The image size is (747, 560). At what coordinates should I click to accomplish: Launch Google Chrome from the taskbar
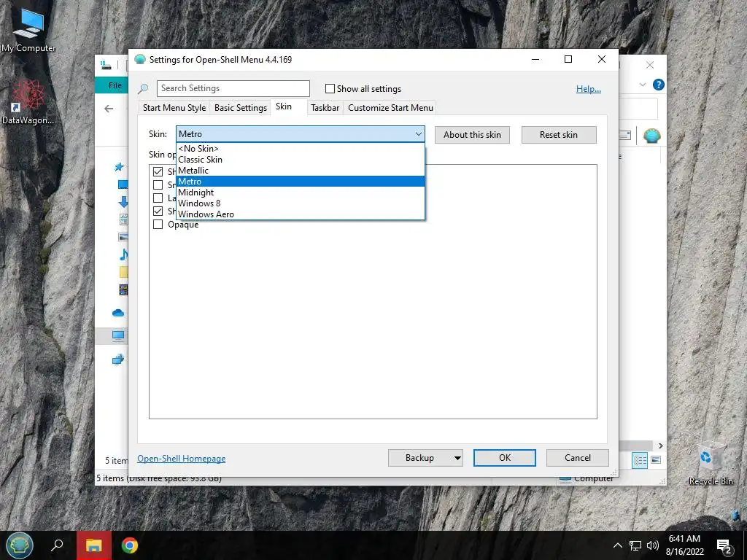tap(130, 545)
